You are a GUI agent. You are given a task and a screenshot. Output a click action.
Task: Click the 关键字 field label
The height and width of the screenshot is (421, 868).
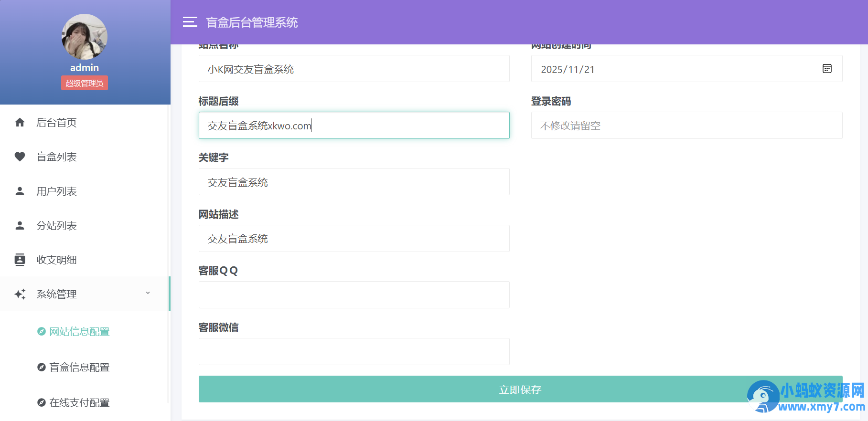tap(214, 158)
